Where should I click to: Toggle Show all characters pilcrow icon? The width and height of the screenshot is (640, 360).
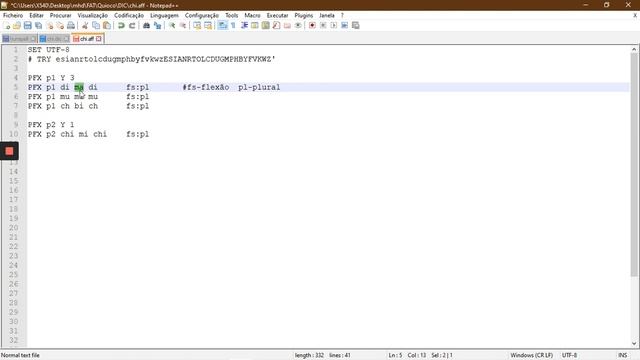point(233,25)
